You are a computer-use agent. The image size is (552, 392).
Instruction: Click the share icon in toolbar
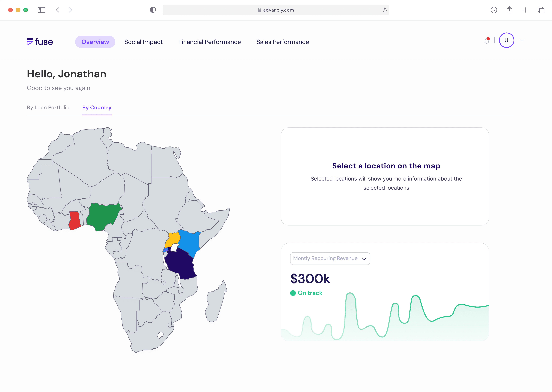tap(509, 10)
